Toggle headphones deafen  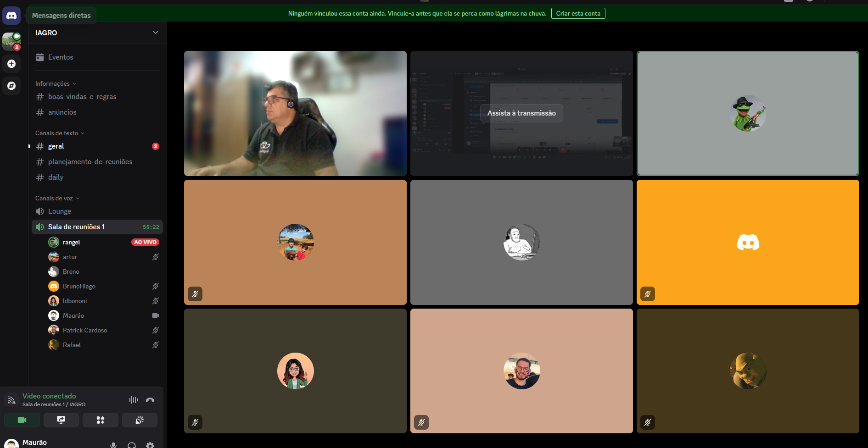pos(132,444)
